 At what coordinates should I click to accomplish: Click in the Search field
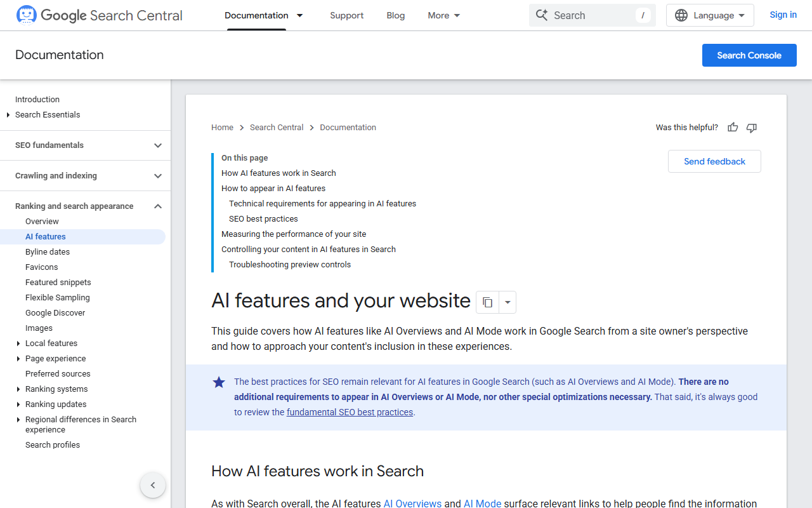point(593,15)
